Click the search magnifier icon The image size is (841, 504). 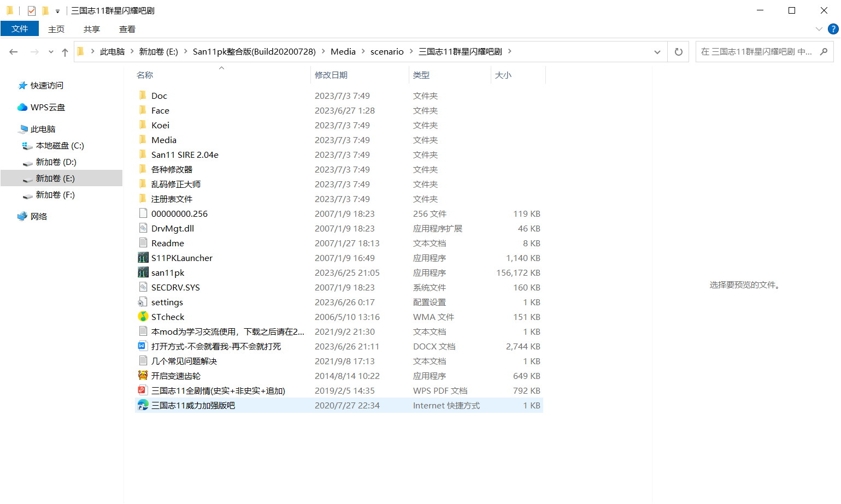[824, 51]
